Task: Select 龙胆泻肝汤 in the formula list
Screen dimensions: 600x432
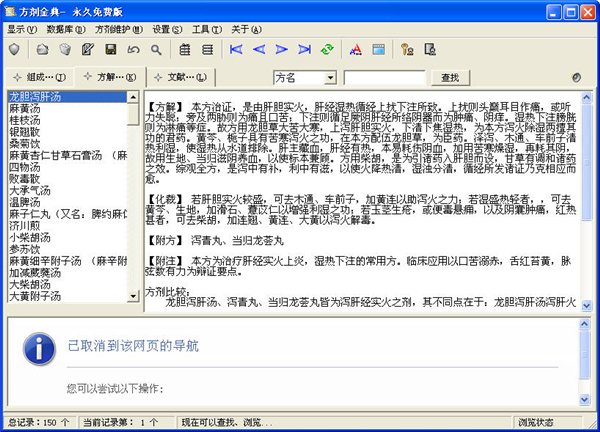Action: click(x=67, y=97)
